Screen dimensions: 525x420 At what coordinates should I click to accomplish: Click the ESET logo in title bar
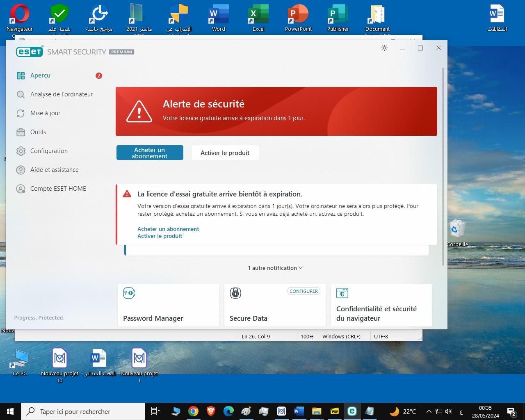(30, 52)
